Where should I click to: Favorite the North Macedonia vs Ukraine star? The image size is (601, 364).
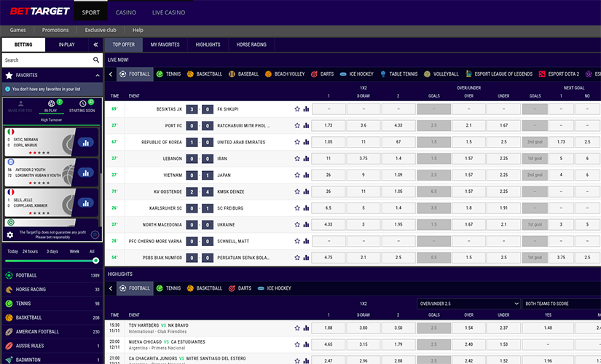[x=297, y=224]
